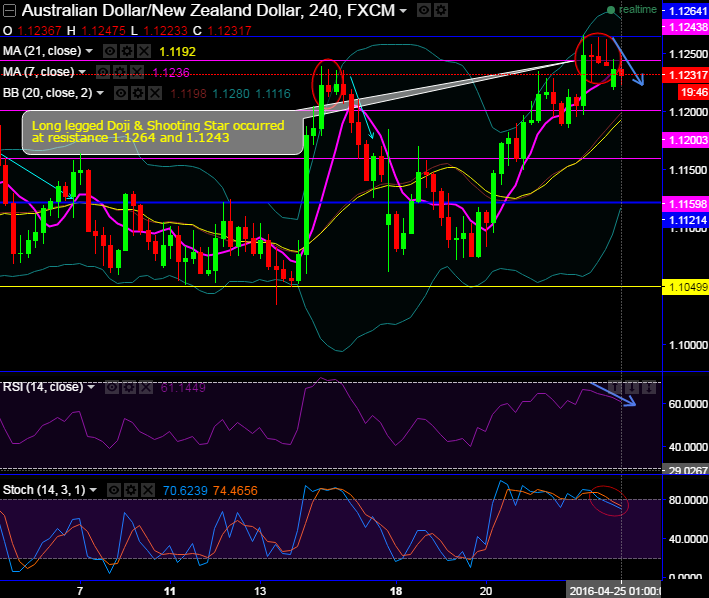The width and height of the screenshot is (709, 598).
Task: Click the BB upper value 1.1280
Action: coord(231,94)
